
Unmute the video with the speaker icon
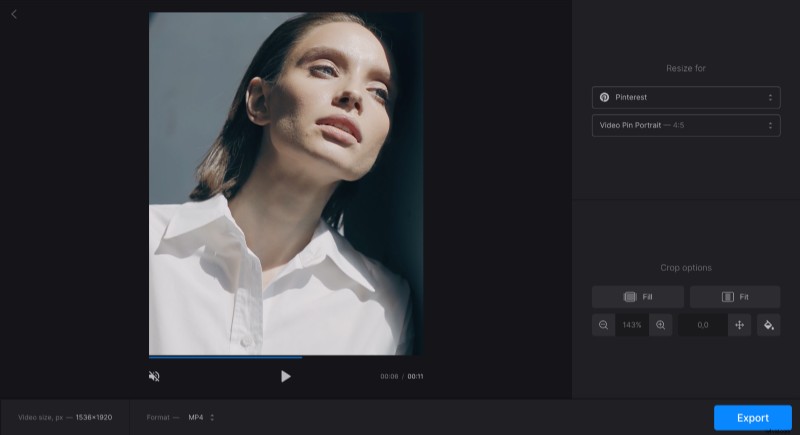[154, 376]
